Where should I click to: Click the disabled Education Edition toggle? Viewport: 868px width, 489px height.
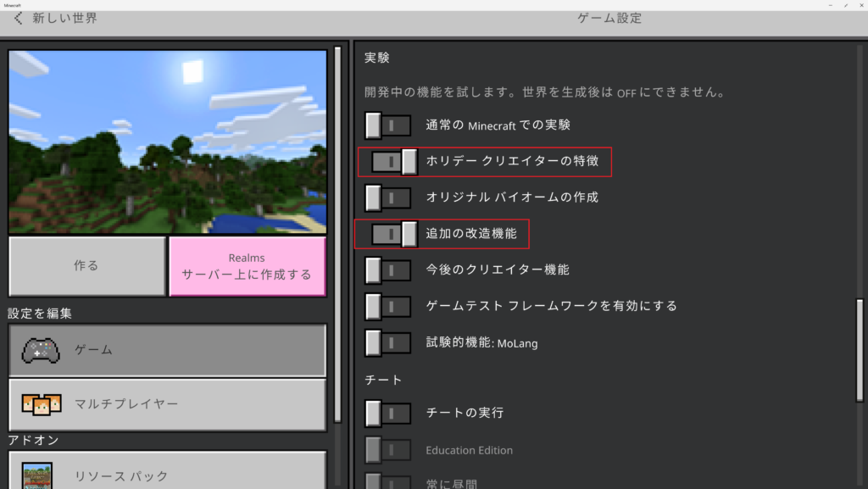(x=387, y=450)
